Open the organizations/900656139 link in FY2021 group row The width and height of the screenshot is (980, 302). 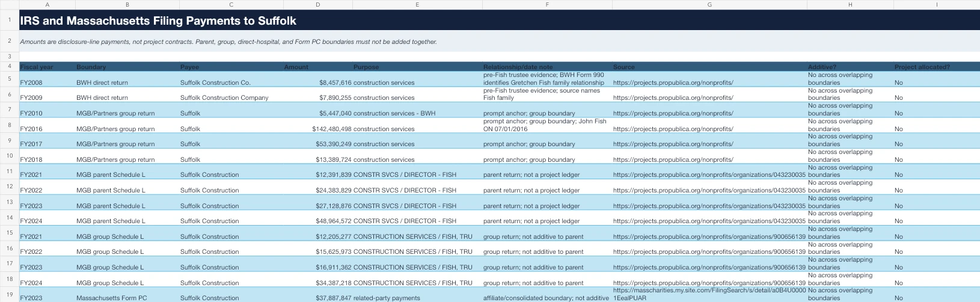[709, 236]
